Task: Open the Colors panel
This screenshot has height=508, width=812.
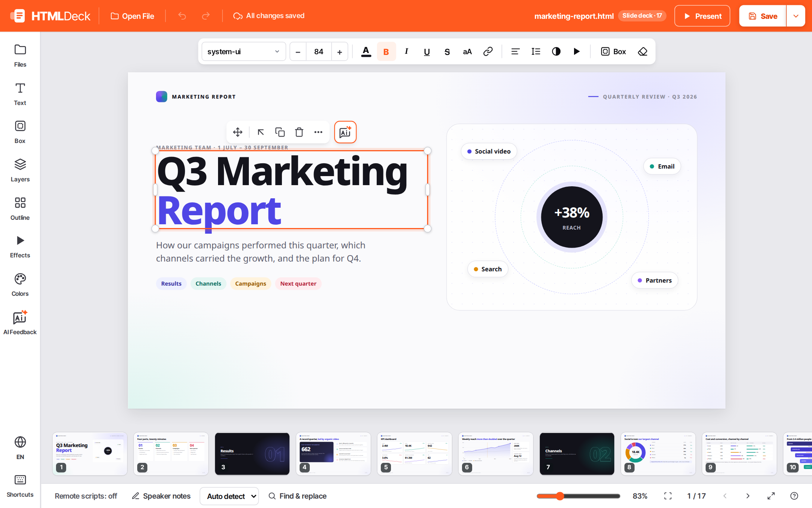Action: [20, 285]
